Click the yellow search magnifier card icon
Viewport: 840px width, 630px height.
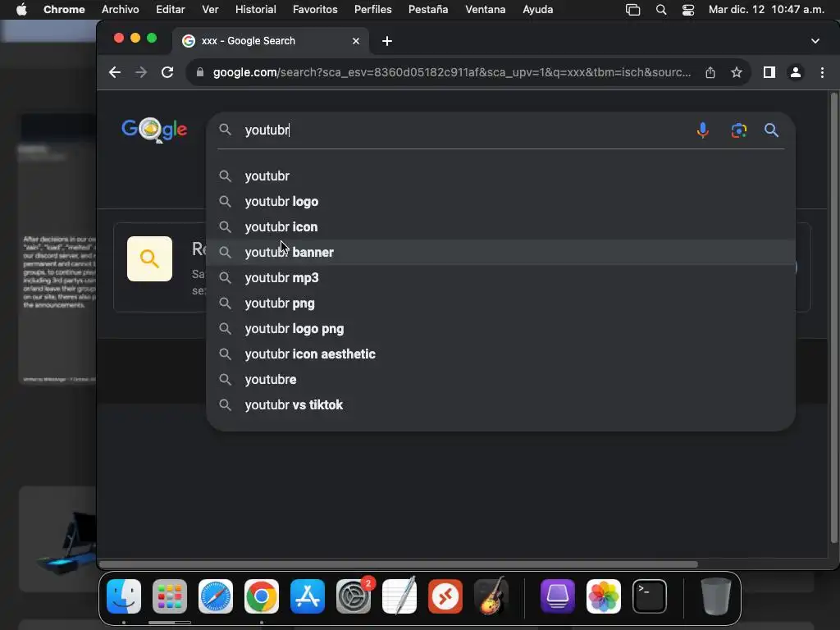149,258
